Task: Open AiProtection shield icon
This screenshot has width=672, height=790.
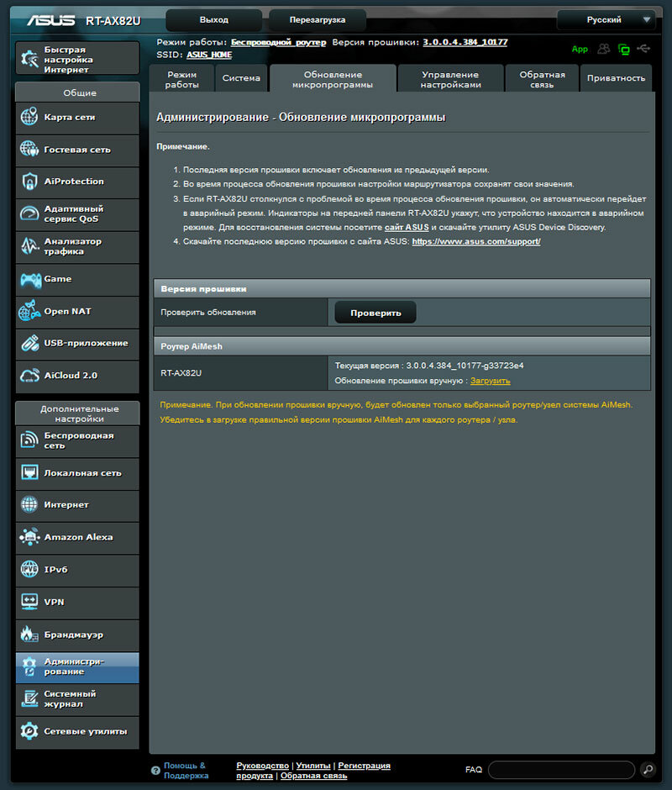Action: pyautogui.click(x=29, y=181)
